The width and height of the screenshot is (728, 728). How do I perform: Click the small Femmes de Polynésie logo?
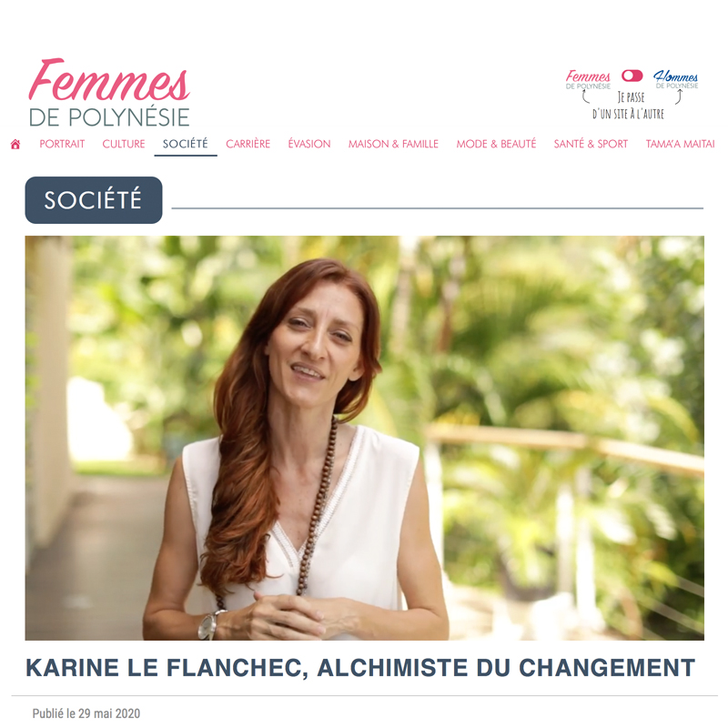pyautogui.click(x=588, y=79)
